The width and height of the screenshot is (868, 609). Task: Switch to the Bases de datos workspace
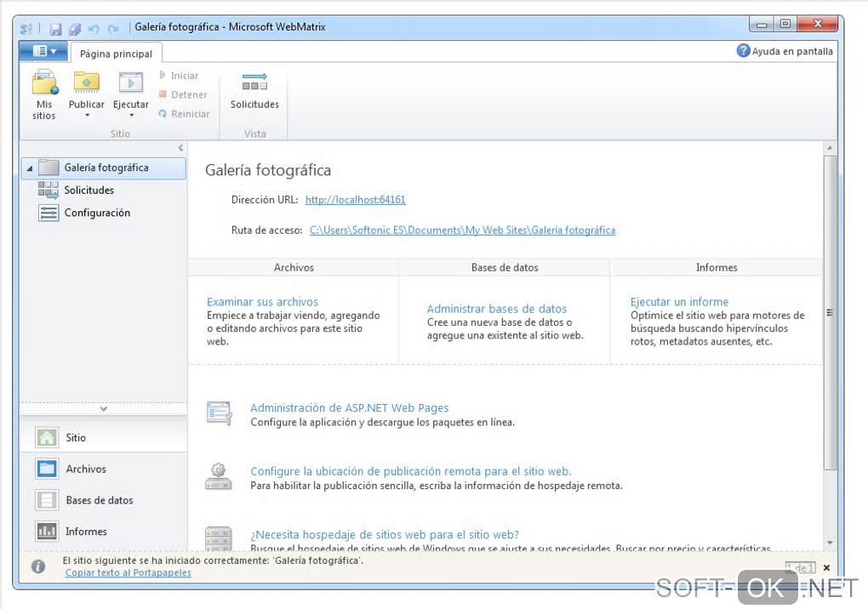pos(104,500)
